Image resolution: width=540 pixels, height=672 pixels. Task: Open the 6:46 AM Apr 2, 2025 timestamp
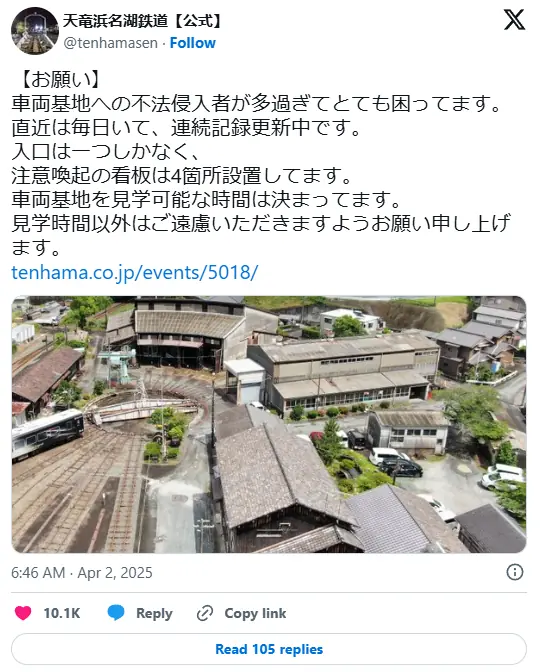pos(82,573)
